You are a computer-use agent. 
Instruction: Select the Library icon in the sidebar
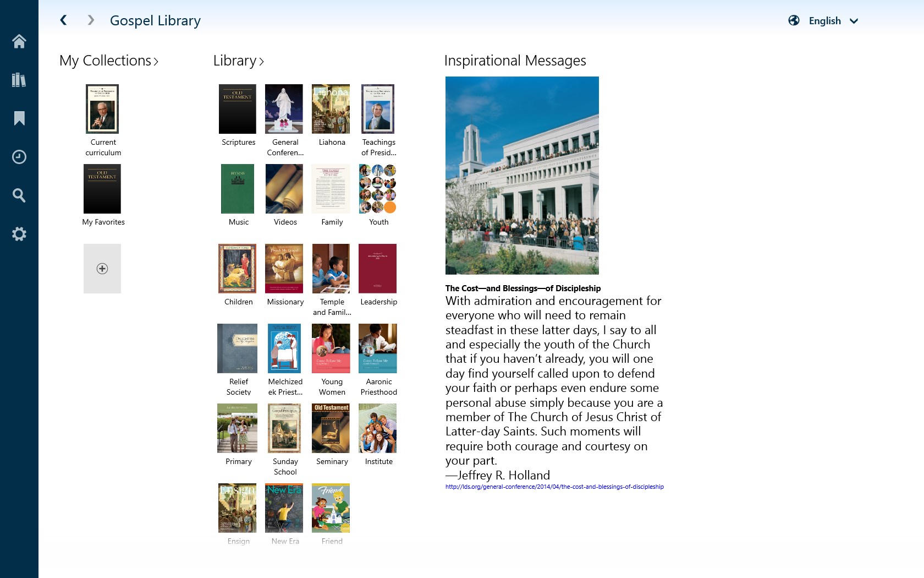click(x=19, y=80)
